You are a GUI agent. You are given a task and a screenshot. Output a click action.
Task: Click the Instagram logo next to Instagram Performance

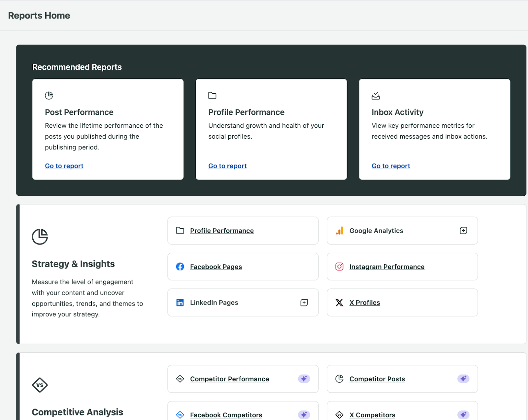click(339, 267)
